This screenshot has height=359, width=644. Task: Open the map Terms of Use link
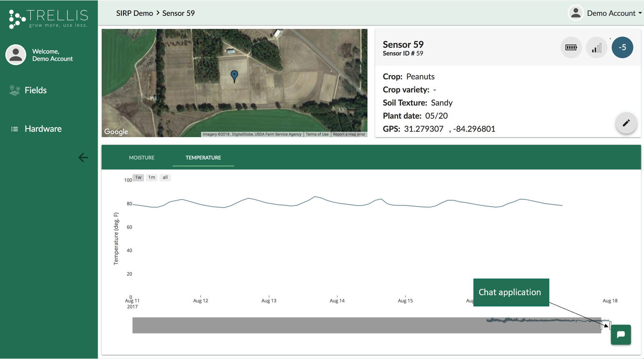(x=317, y=134)
